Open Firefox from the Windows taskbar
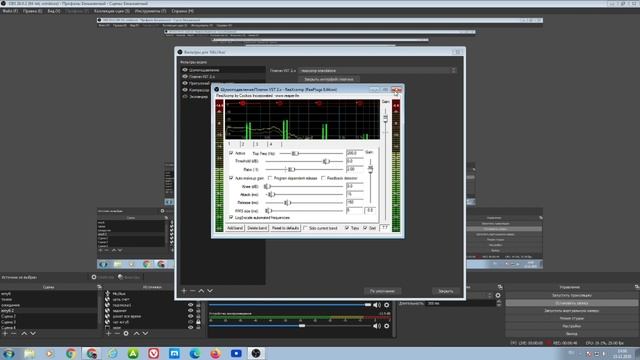Image resolution: width=640 pixels, height=360 pixels. pyautogui.click(x=216, y=353)
